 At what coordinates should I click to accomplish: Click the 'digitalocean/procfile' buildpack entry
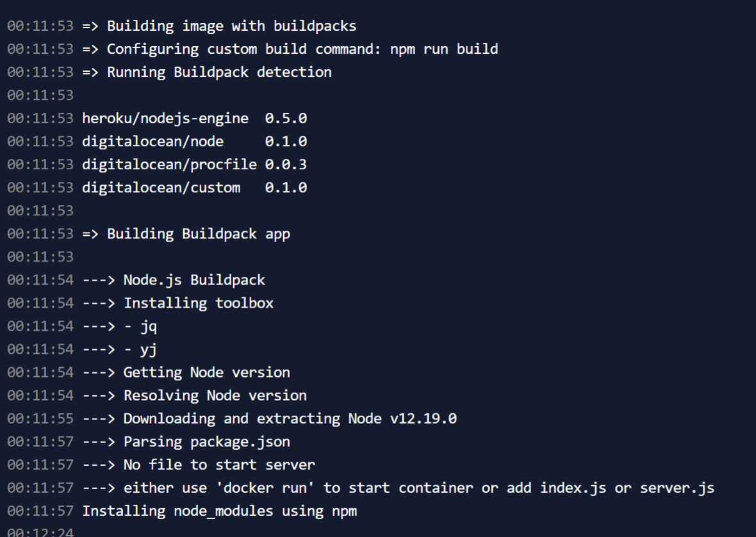(169, 165)
